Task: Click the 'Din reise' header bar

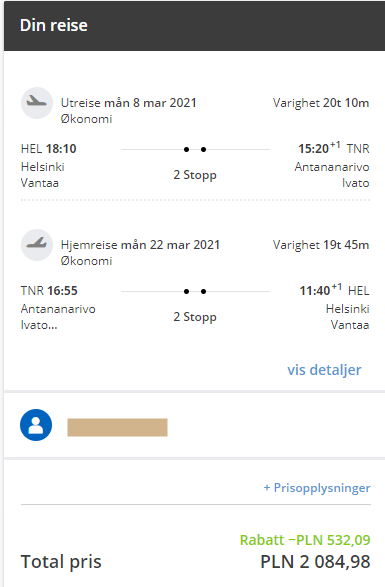Action: coord(194,25)
